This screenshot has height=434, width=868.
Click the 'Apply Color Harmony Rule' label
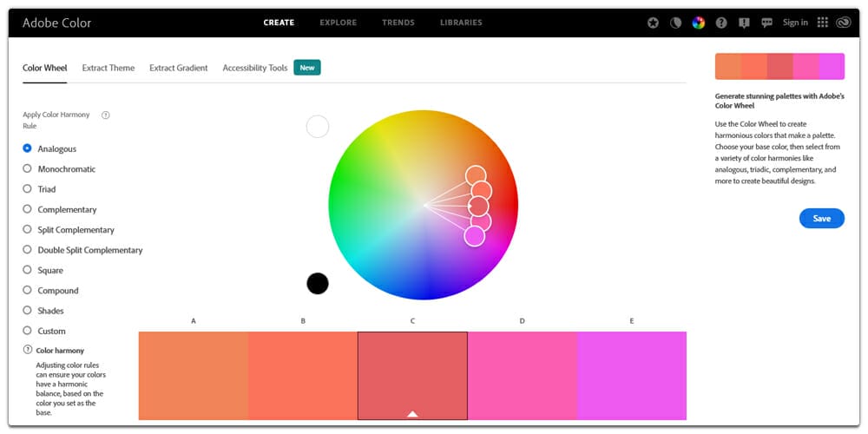[56, 120]
